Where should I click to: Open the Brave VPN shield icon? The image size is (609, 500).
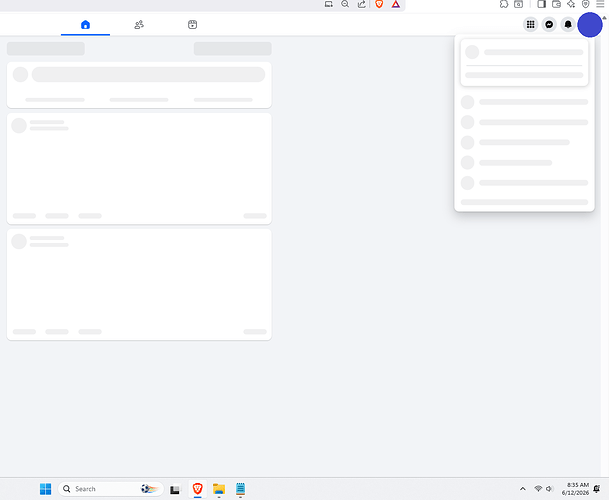click(586, 4)
